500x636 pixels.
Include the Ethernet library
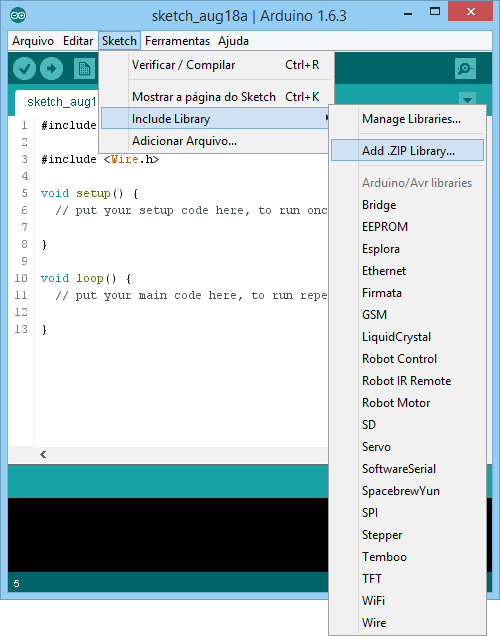[408, 271]
